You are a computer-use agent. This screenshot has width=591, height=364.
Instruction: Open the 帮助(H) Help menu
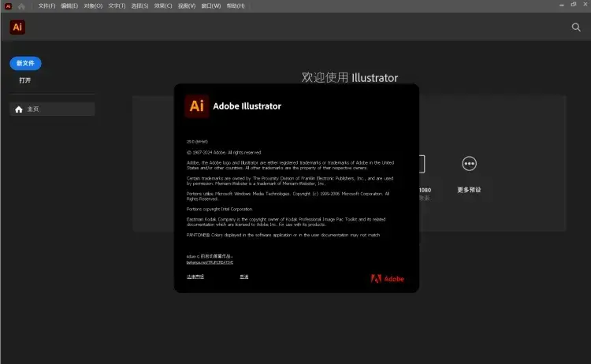[x=234, y=6]
